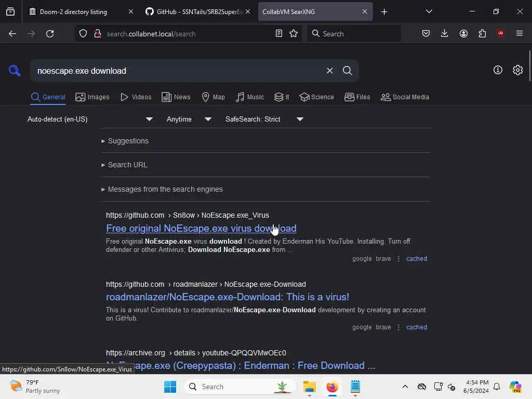Click the Firefox toolbar Search box
The height and width of the screenshot is (399, 532).
click(x=354, y=34)
